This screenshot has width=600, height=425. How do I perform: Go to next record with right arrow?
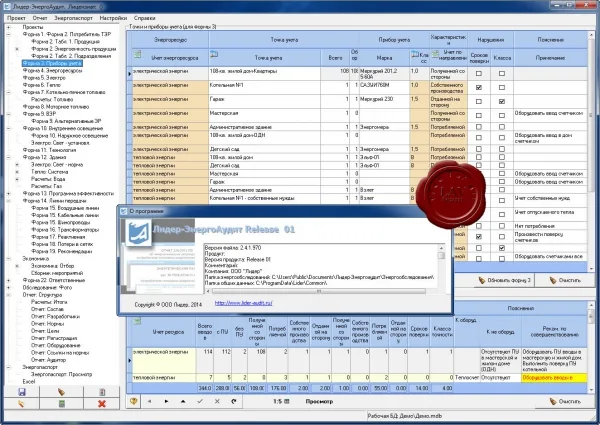coord(166,401)
